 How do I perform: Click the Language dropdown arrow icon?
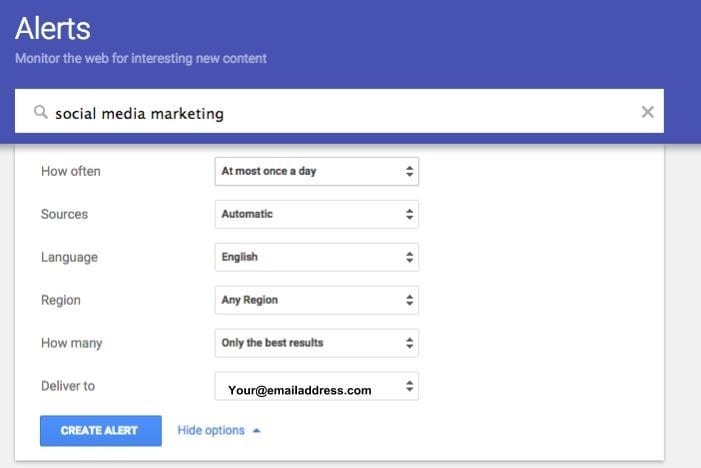pyautogui.click(x=410, y=257)
